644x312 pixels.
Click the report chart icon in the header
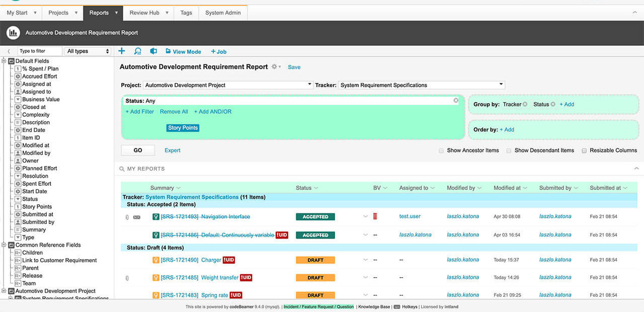[13, 33]
